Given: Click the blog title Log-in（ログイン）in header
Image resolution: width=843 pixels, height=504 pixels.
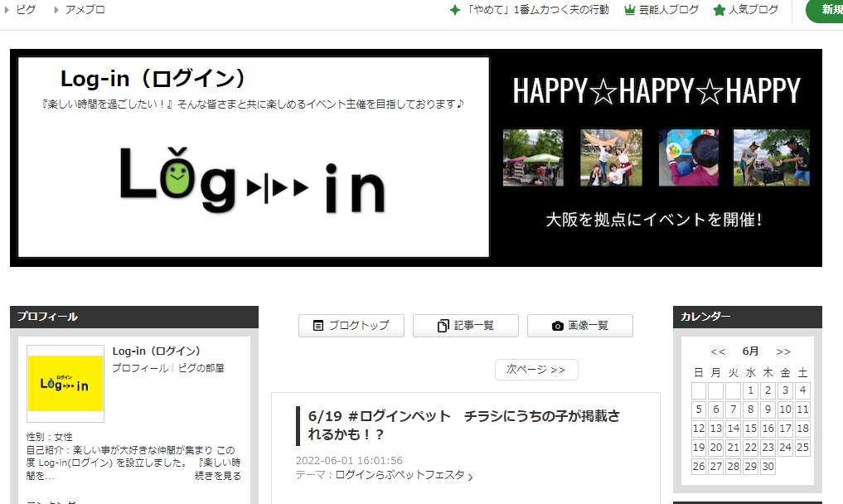Looking at the screenshot, I should click(x=153, y=79).
